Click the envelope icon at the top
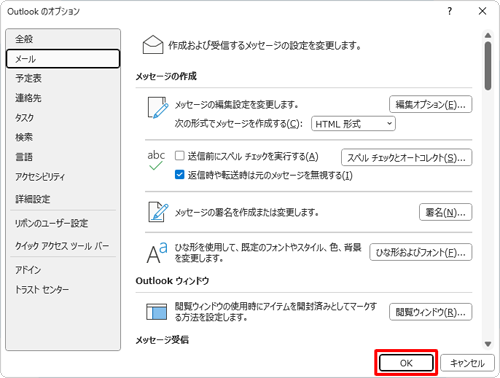Viewport: 500px width, 378px height. [153, 45]
